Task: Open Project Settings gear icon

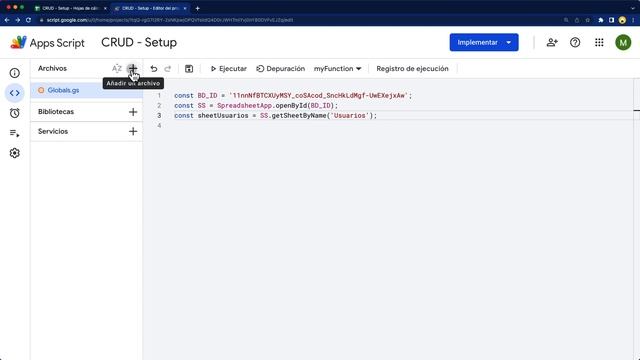Action: coord(15,153)
